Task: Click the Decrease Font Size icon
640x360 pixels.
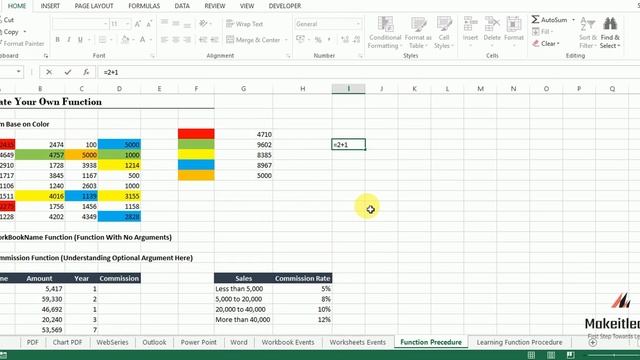Action: 149,24
